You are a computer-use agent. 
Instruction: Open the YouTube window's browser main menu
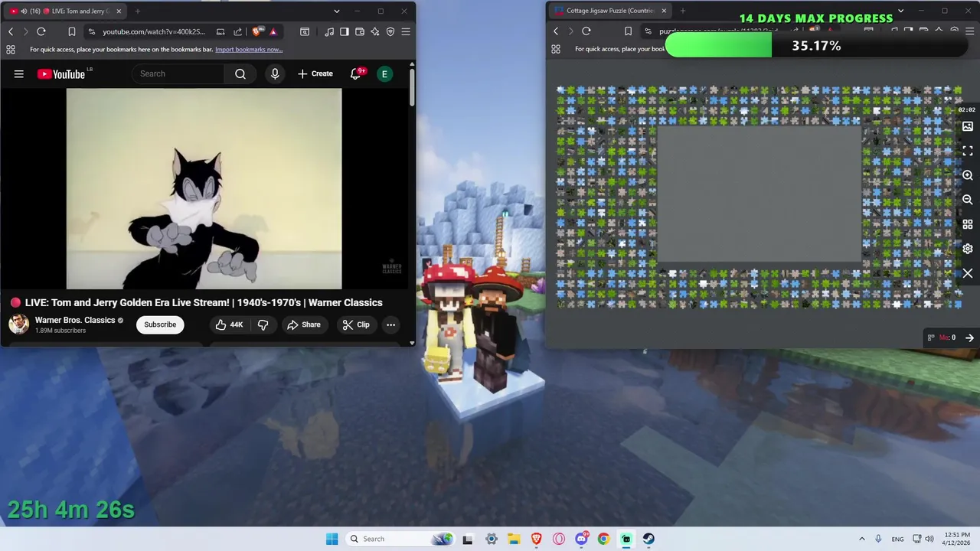click(406, 31)
